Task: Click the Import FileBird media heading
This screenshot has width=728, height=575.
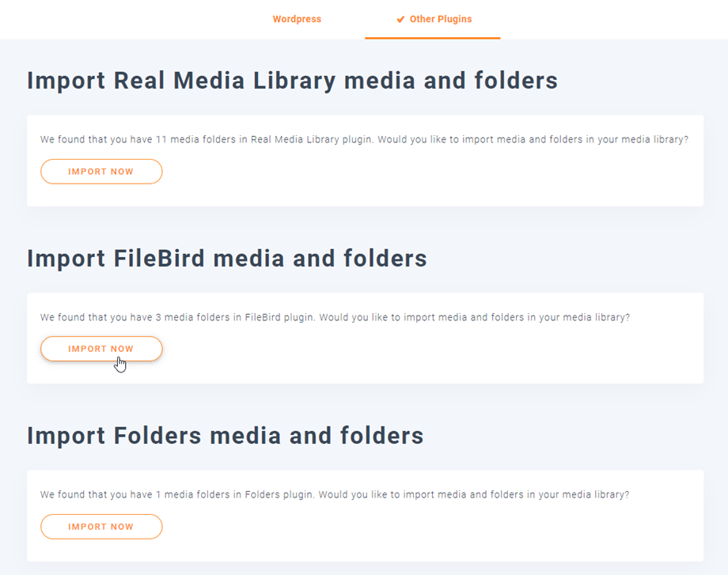Action: click(x=226, y=259)
